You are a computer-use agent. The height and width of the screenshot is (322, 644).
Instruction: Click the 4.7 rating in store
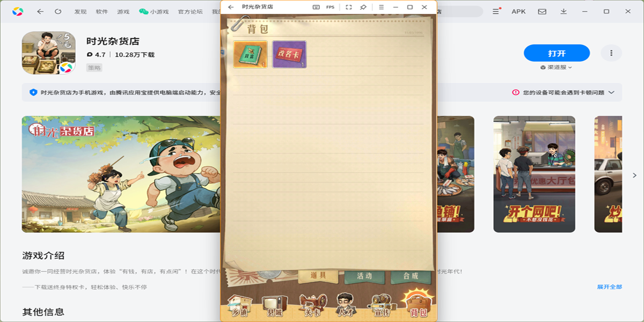pyautogui.click(x=96, y=55)
